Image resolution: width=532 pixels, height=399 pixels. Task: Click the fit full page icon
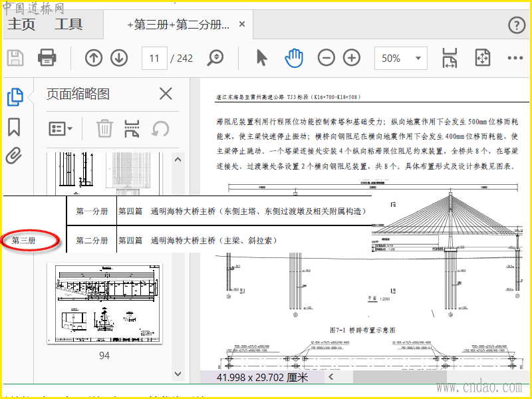click(x=483, y=58)
